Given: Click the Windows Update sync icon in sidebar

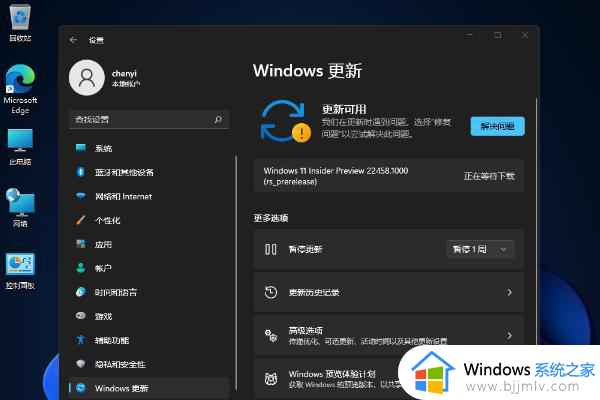Looking at the screenshot, I should point(81,388).
